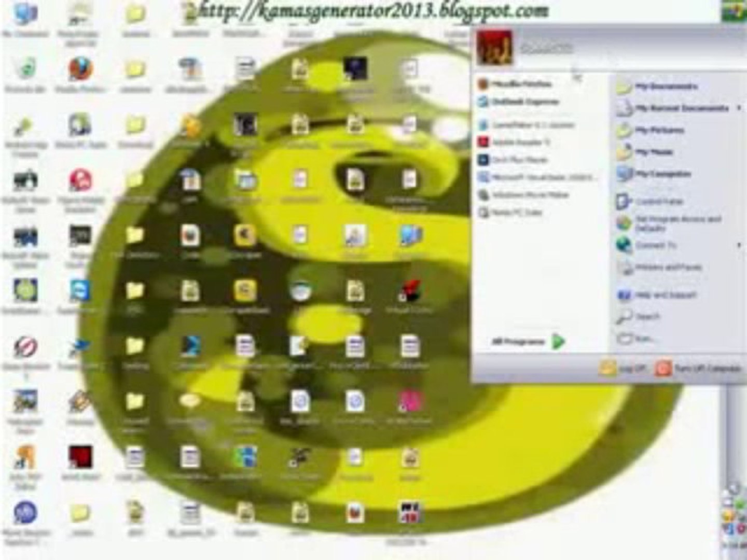Open My Computer from Start menu
The image size is (747, 560).
654,174
